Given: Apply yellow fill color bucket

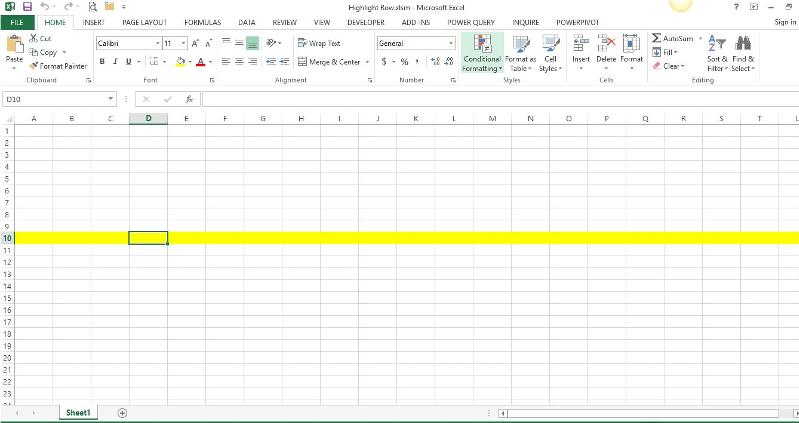Looking at the screenshot, I should (x=180, y=62).
